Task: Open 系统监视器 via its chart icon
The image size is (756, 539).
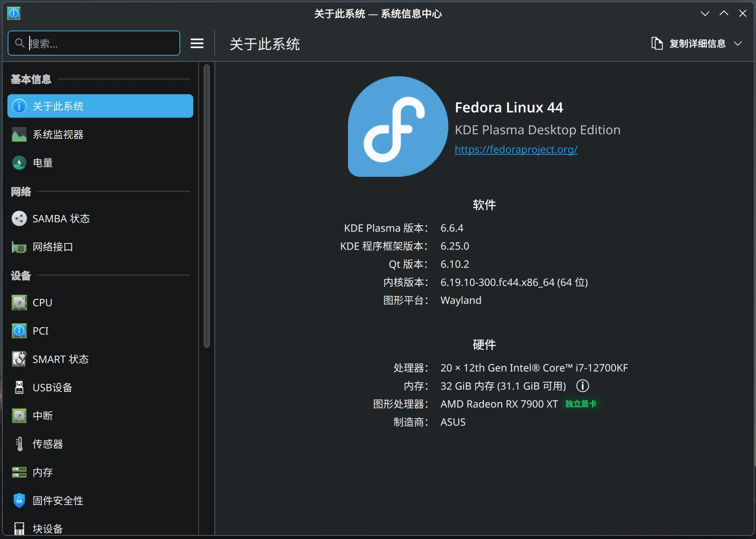Action: [19, 134]
